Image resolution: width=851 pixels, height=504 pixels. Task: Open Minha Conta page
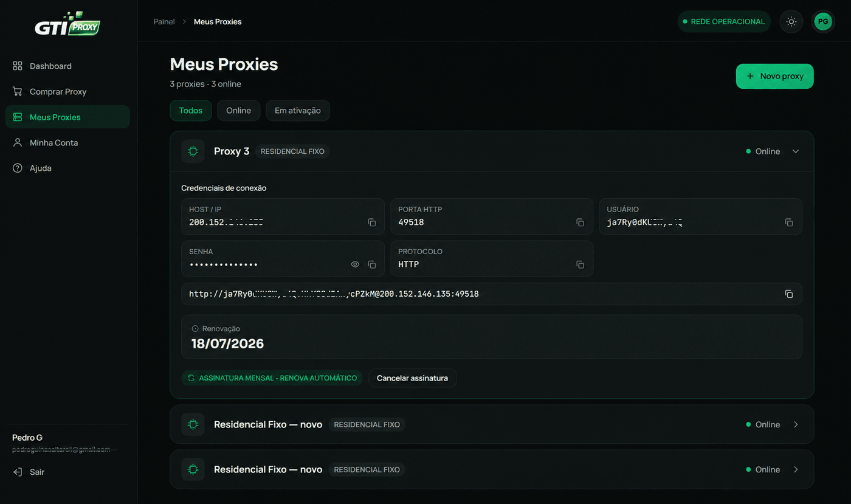pyautogui.click(x=67, y=142)
